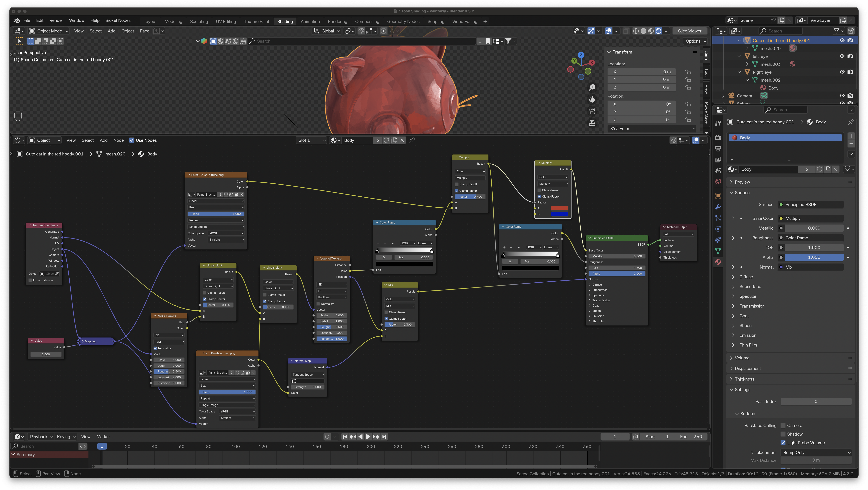Remove material slot with minus icon
Image resolution: width=868 pixels, height=490 pixels.
[x=851, y=144]
